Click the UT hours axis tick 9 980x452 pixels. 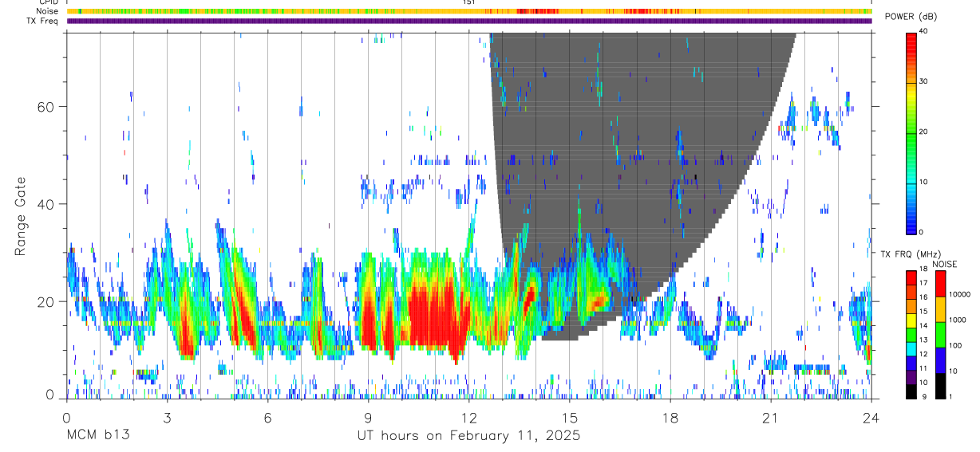click(x=368, y=418)
